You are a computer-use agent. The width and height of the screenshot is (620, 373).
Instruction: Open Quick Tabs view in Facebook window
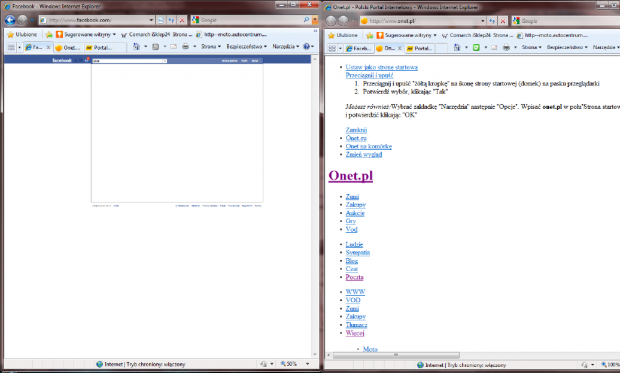coord(11,47)
